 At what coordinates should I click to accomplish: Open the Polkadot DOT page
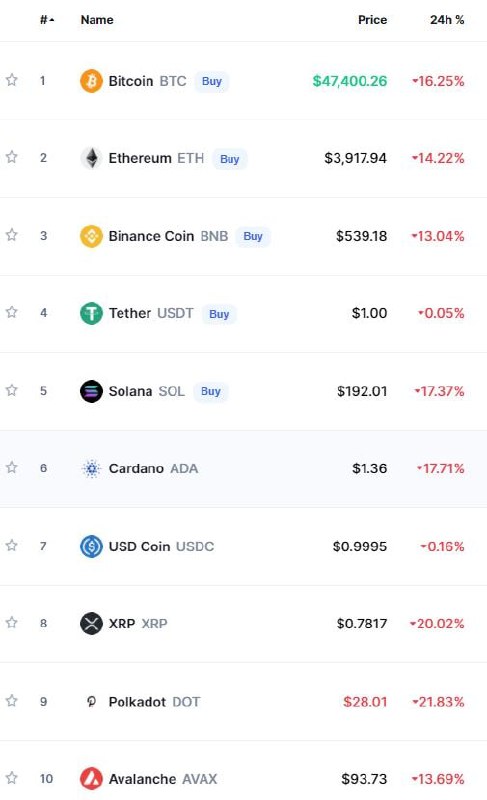click(x=153, y=702)
